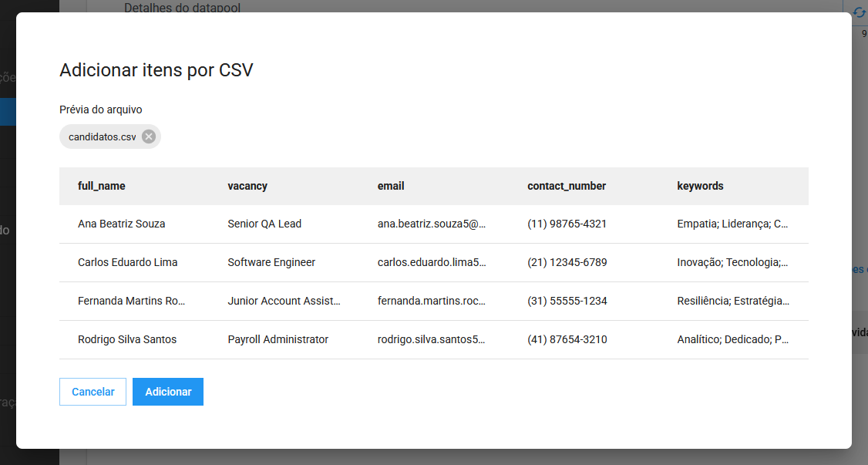Remove the candidatos.csv file chip
868x465 pixels.
(149, 136)
